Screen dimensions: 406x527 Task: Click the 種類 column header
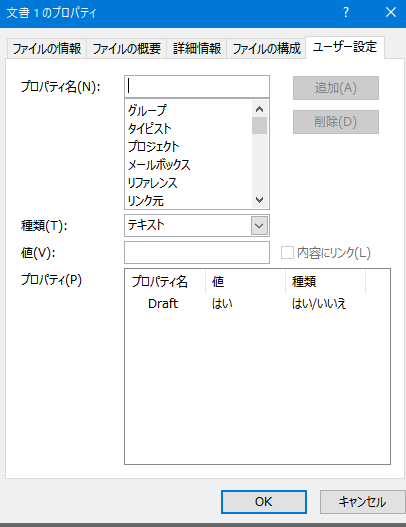pos(325,281)
